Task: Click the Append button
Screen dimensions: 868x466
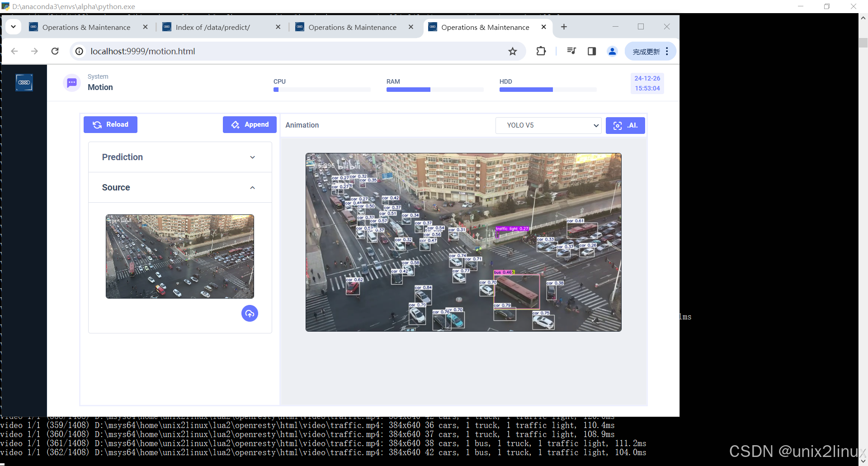Action: 250,124
